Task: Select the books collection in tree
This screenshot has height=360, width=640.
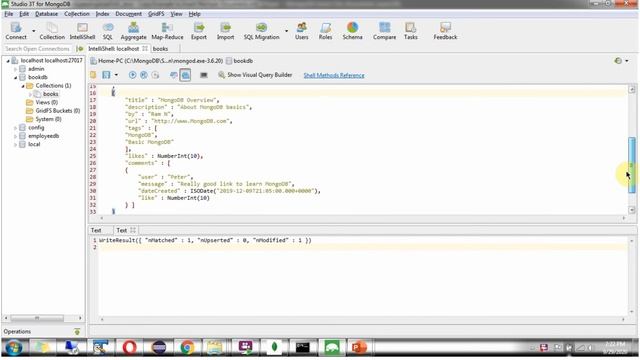Action: [51, 94]
